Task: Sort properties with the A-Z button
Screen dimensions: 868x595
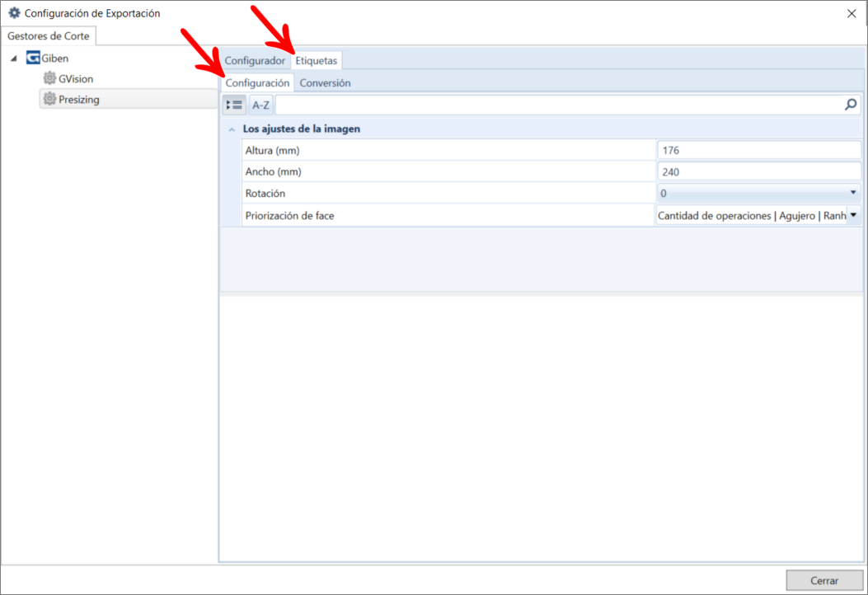Action: pyautogui.click(x=260, y=105)
